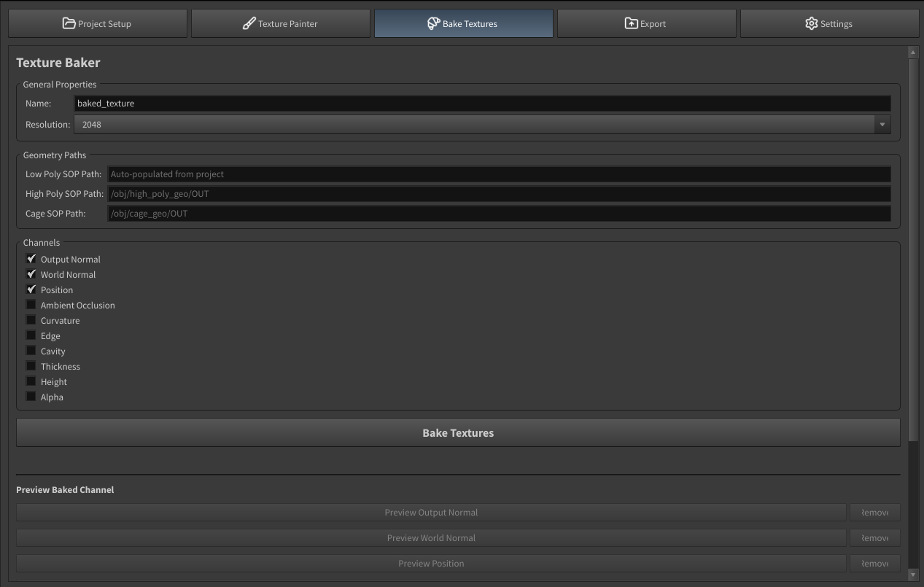
Task: Remove the baked Position channel preview
Action: [874, 564]
